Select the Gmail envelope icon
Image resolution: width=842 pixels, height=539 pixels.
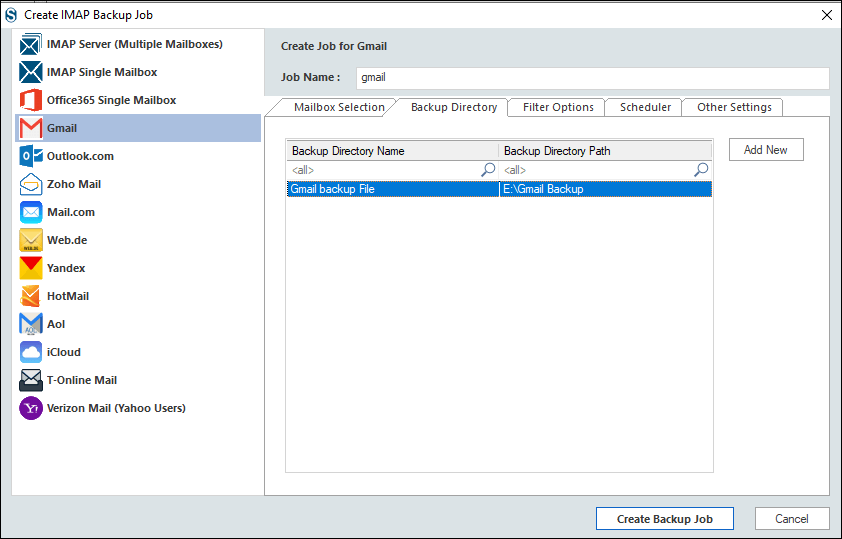pyautogui.click(x=31, y=128)
